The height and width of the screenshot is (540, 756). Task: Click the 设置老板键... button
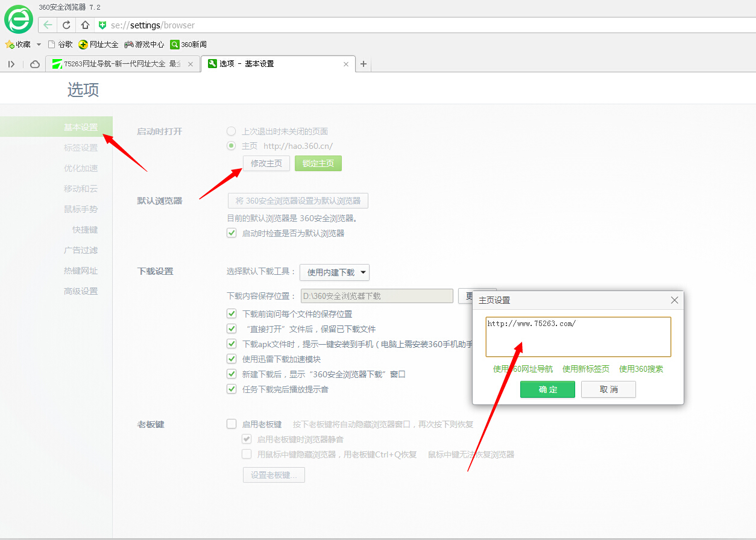pyautogui.click(x=274, y=475)
